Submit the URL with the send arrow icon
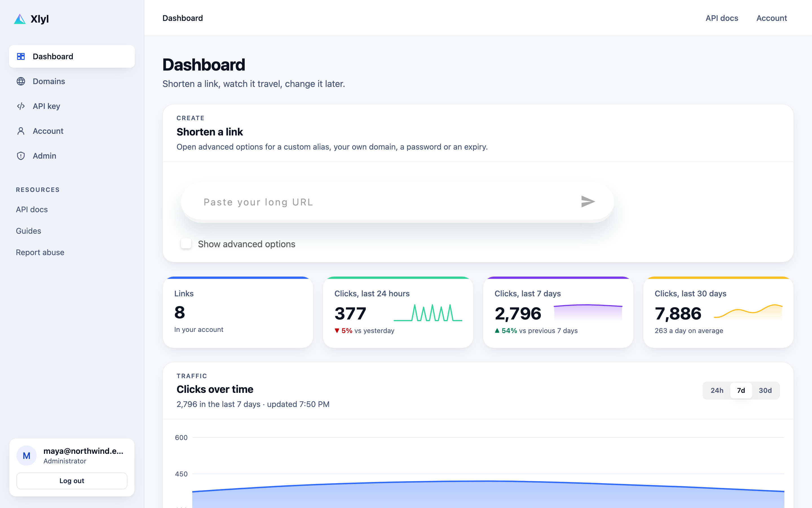The height and width of the screenshot is (508, 812). 588,202
